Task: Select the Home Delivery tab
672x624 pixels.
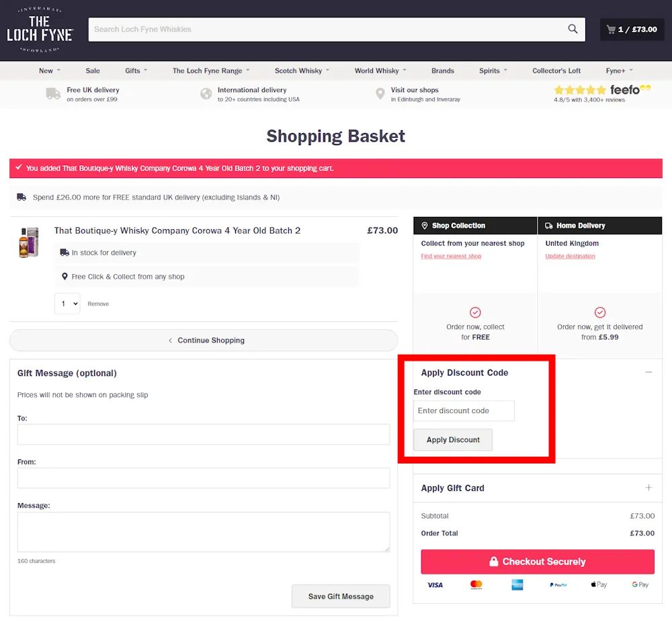Action: [600, 226]
